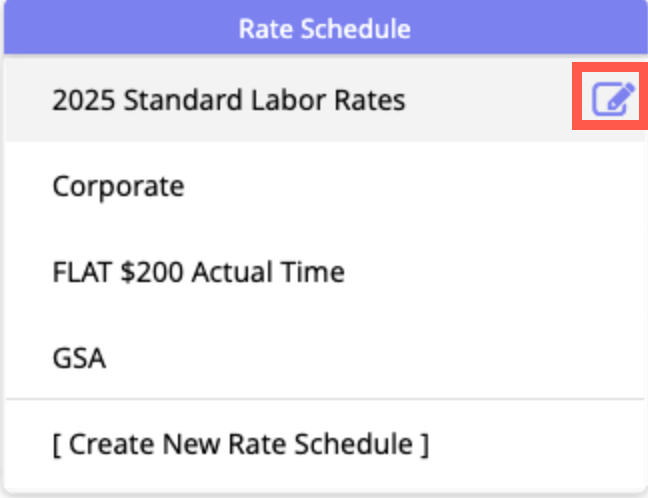Tap the pencil-and-square icon beside Labor Rates

point(614,99)
